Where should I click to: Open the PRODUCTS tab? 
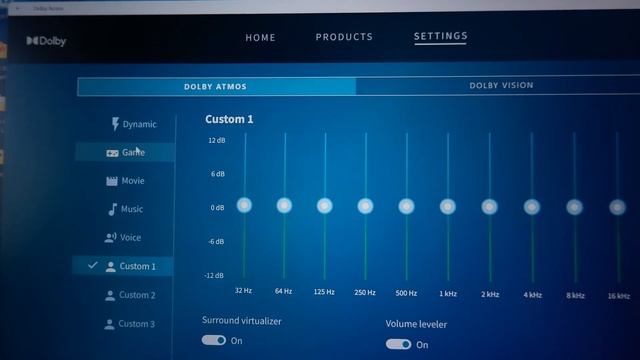(x=344, y=37)
